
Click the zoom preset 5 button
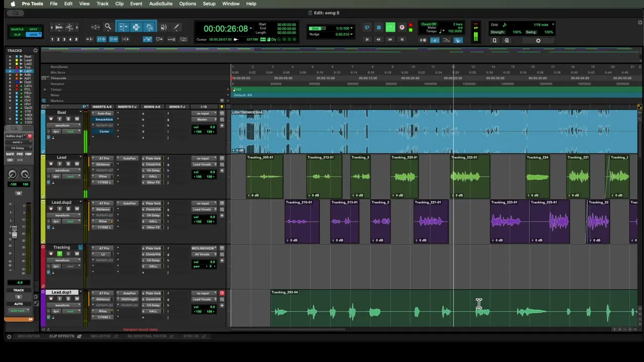(76, 39)
